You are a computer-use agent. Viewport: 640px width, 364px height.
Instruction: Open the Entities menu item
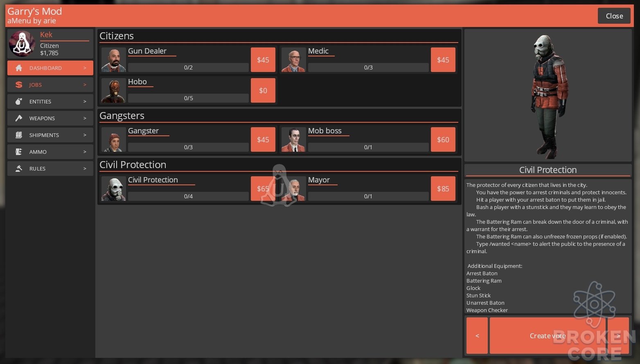point(50,101)
